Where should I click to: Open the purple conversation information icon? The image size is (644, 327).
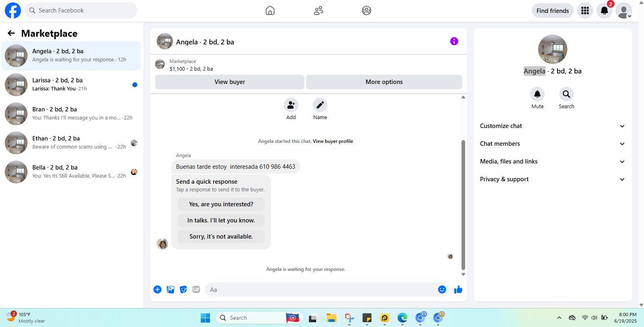(454, 41)
